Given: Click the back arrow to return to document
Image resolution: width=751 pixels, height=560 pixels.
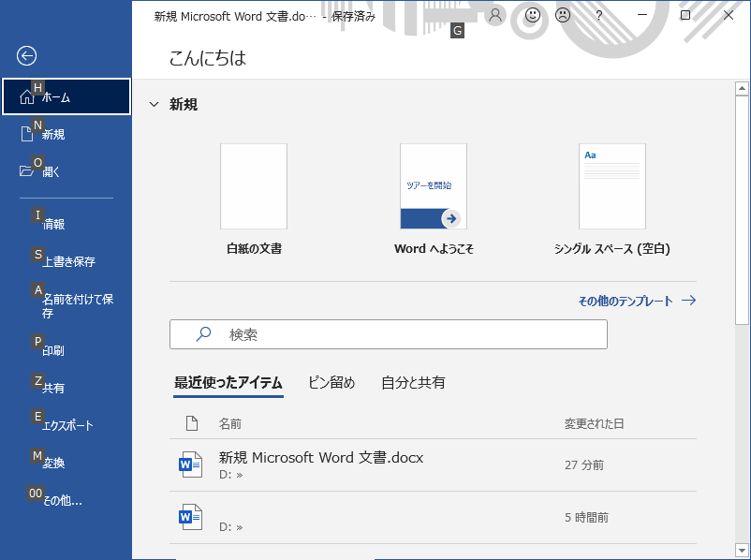Looking at the screenshot, I should click(x=26, y=55).
